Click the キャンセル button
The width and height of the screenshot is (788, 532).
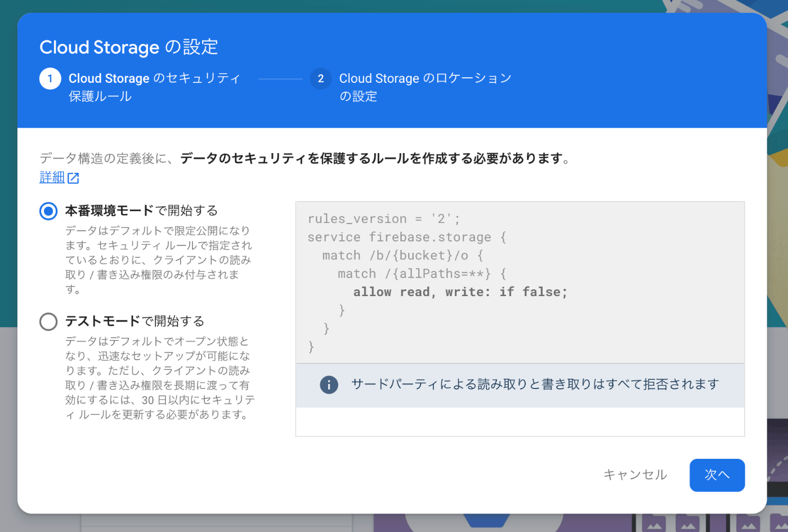tap(635, 475)
